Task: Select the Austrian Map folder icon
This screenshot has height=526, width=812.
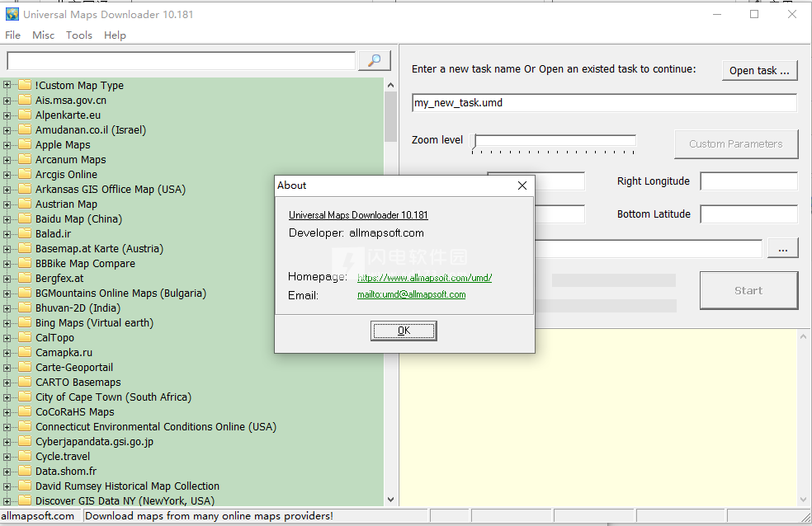Action: coord(25,204)
